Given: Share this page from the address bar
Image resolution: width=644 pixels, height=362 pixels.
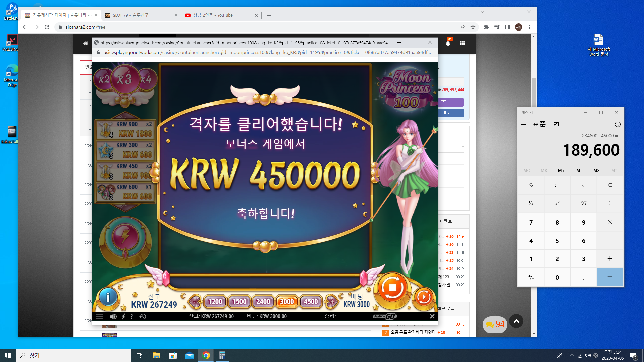Looking at the screenshot, I should click(462, 27).
